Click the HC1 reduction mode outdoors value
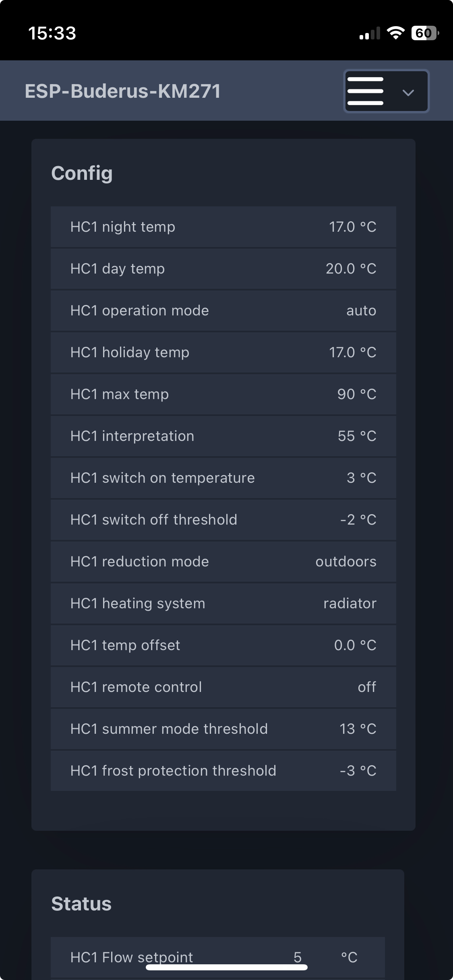 click(346, 562)
